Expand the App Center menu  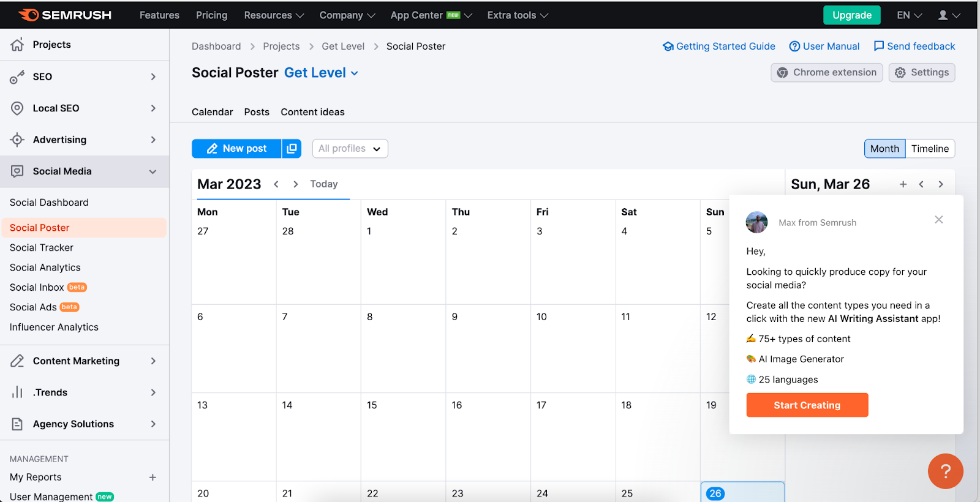coord(431,15)
